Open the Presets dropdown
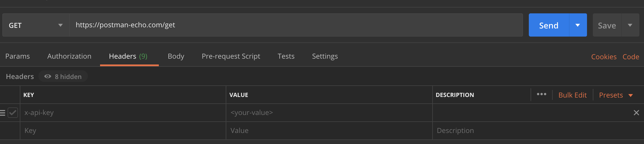 (616, 95)
